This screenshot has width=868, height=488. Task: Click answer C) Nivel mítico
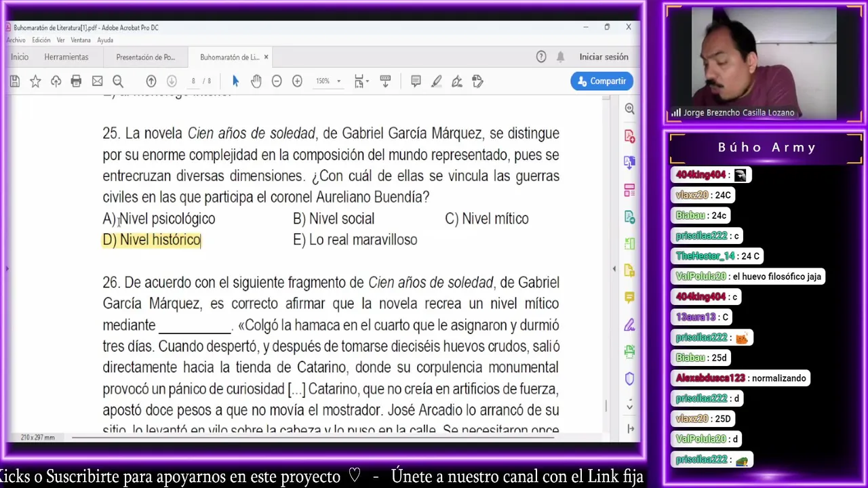click(487, 219)
